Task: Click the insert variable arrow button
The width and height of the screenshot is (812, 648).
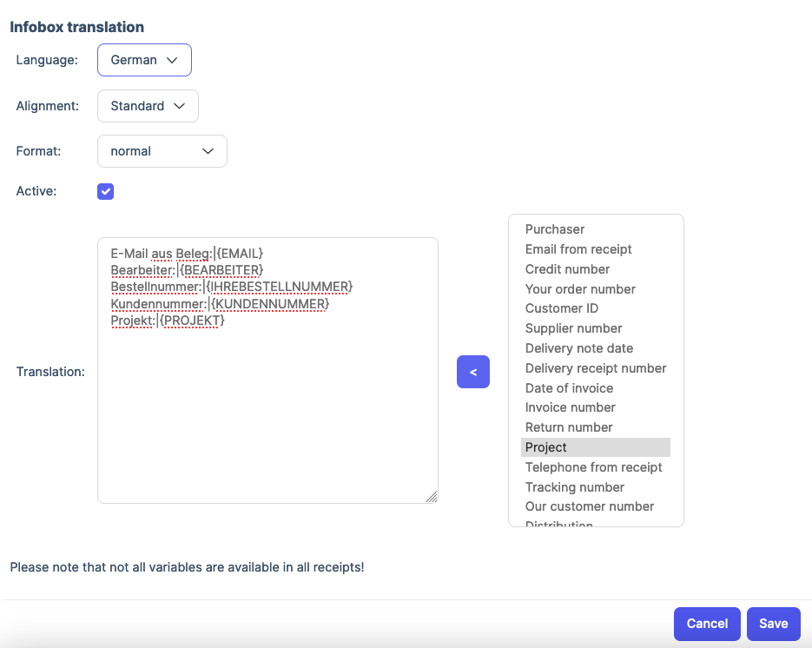Action: (x=473, y=372)
